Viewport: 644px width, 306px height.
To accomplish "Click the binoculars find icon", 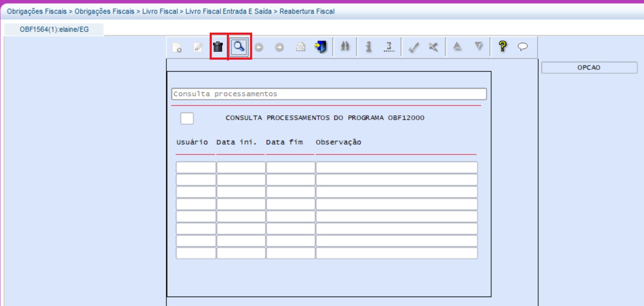I will pyautogui.click(x=345, y=47).
